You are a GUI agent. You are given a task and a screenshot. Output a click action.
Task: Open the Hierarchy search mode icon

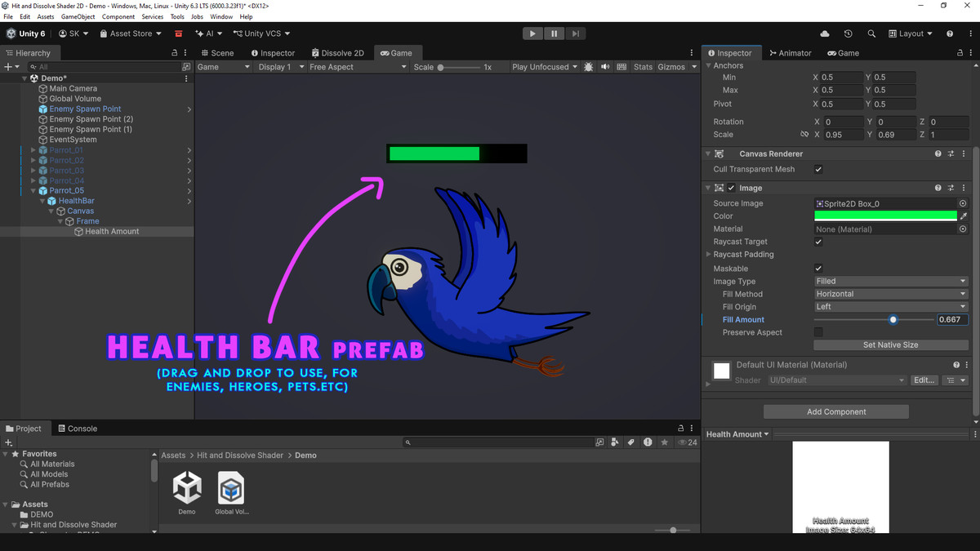[x=186, y=67]
